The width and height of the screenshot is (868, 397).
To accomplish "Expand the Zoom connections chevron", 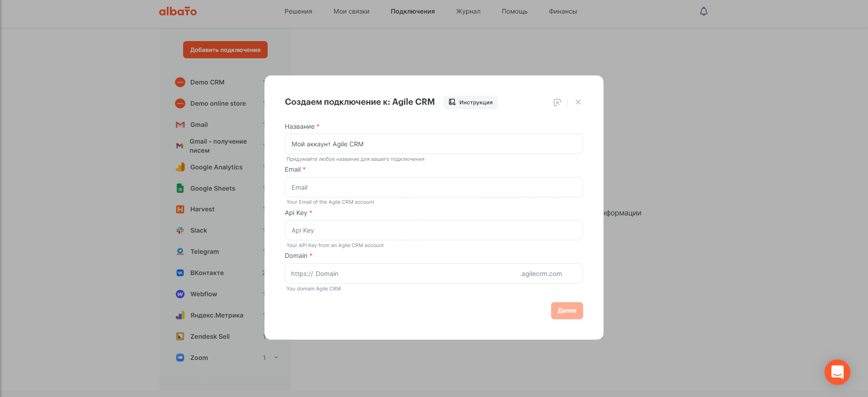I will [x=276, y=358].
